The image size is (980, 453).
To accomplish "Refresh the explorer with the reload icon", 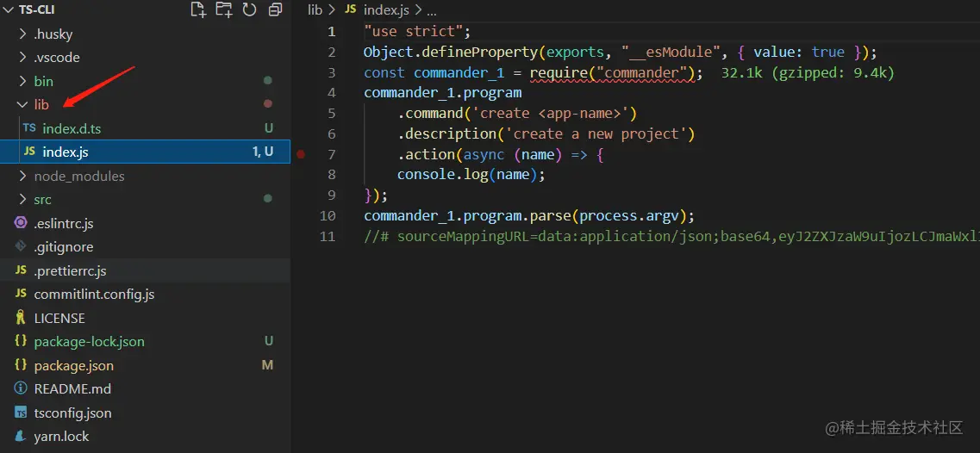I will [x=249, y=9].
